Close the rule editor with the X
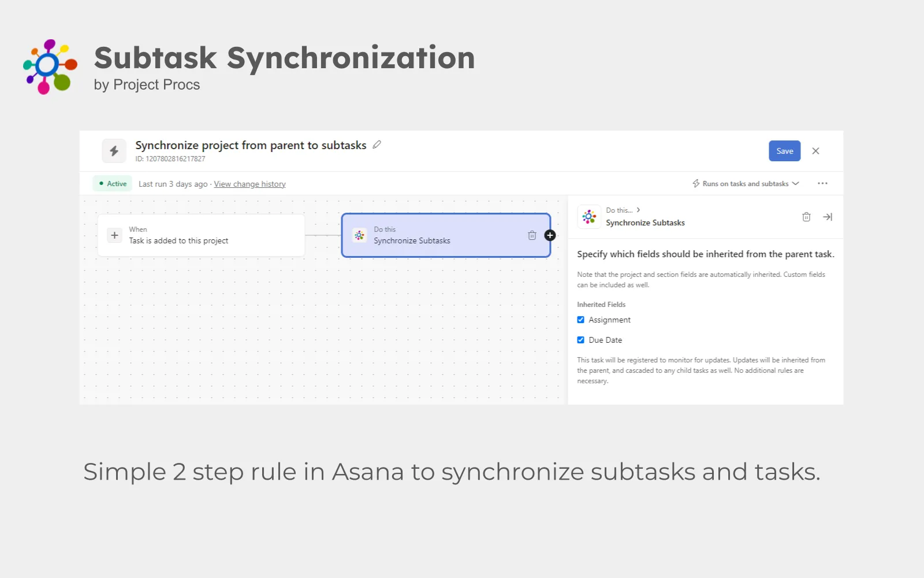The width and height of the screenshot is (924, 578). pyautogui.click(x=815, y=151)
